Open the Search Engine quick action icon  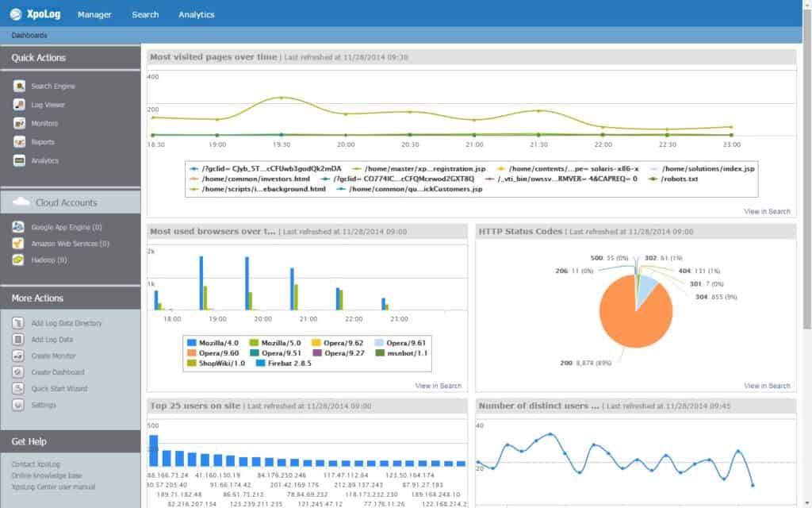click(19, 86)
